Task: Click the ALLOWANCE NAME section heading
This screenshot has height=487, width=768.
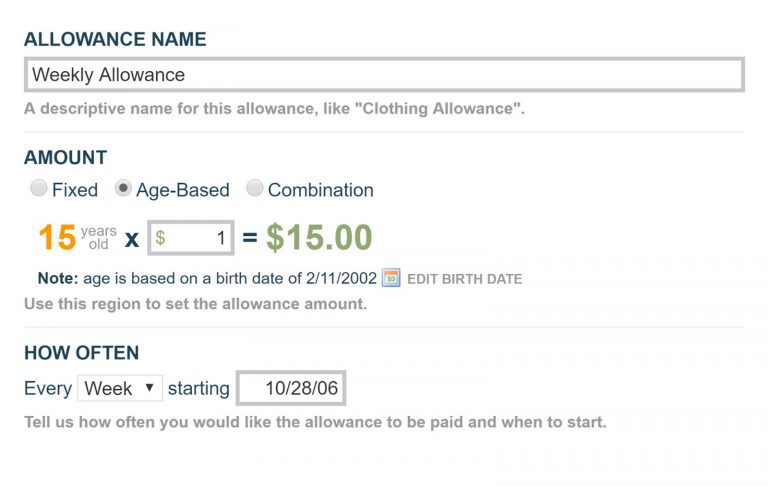Action: (115, 39)
